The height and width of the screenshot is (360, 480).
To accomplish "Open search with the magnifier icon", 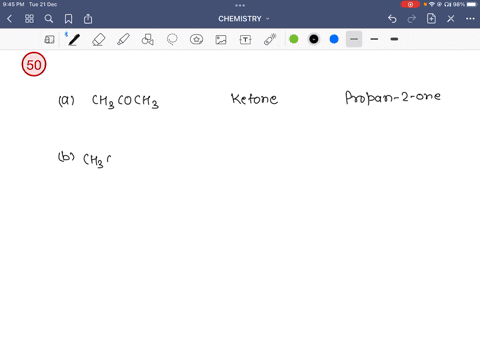I will tap(49, 19).
